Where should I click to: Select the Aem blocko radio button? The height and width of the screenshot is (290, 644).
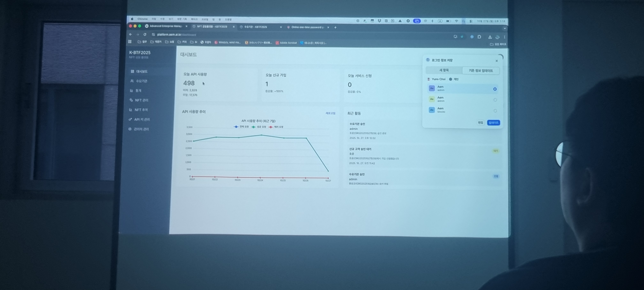[x=495, y=111]
